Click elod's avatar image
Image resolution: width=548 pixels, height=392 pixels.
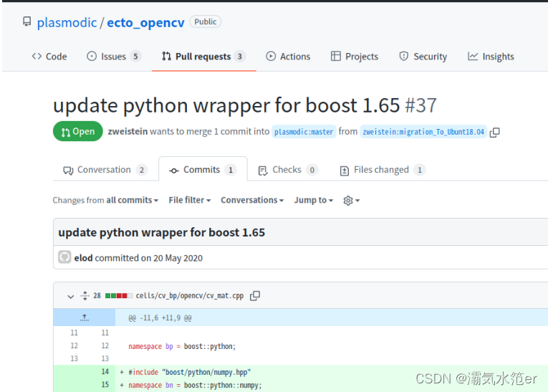[x=64, y=257]
